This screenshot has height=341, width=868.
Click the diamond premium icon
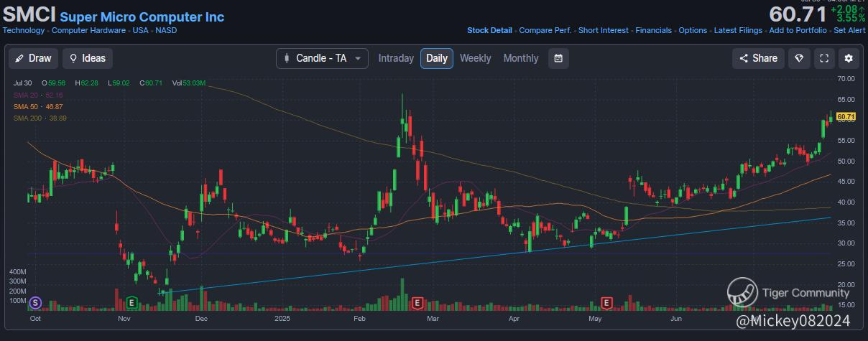(x=799, y=58)
